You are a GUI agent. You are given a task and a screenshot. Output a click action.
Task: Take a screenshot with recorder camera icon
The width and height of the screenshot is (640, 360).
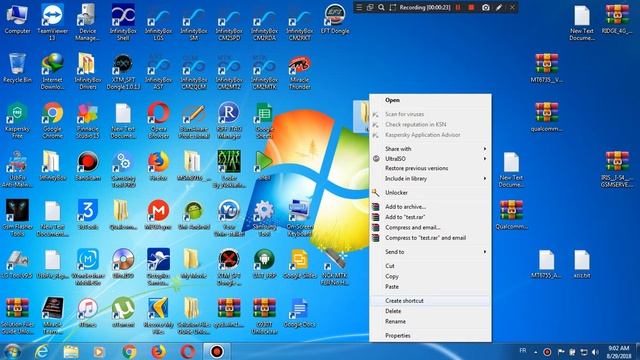[x=486, y=7]
